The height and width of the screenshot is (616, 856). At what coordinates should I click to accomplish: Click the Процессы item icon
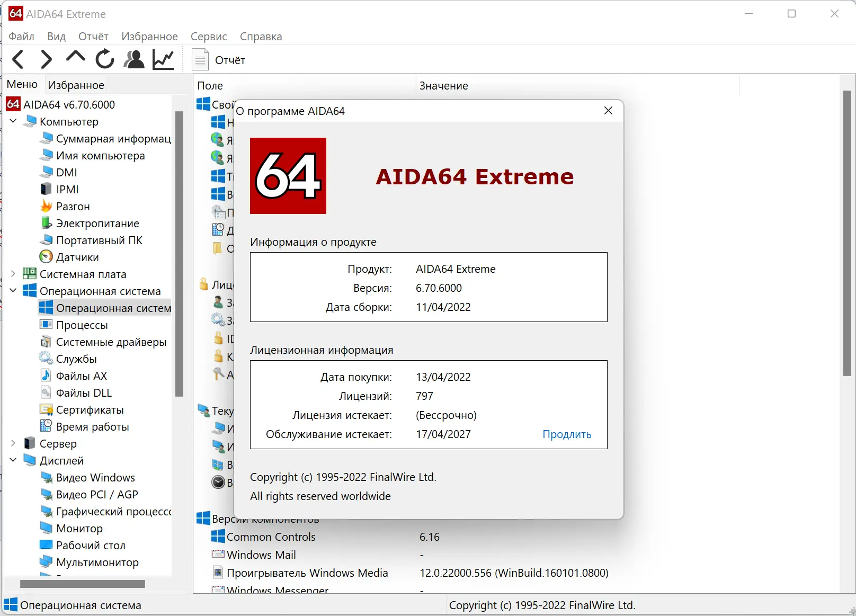(x=47, y=325)
